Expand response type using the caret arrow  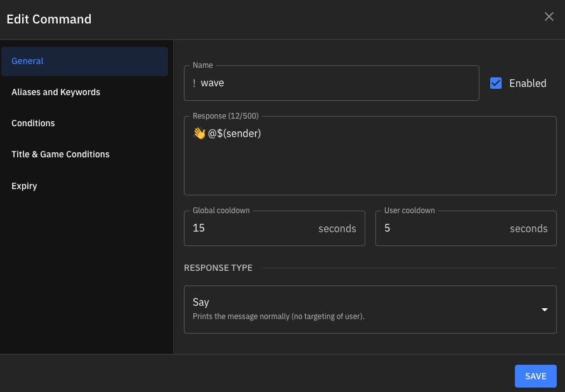543,310
